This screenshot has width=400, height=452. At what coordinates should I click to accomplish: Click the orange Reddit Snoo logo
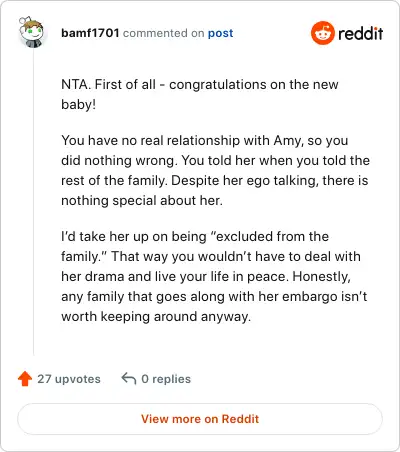point(322,33)
